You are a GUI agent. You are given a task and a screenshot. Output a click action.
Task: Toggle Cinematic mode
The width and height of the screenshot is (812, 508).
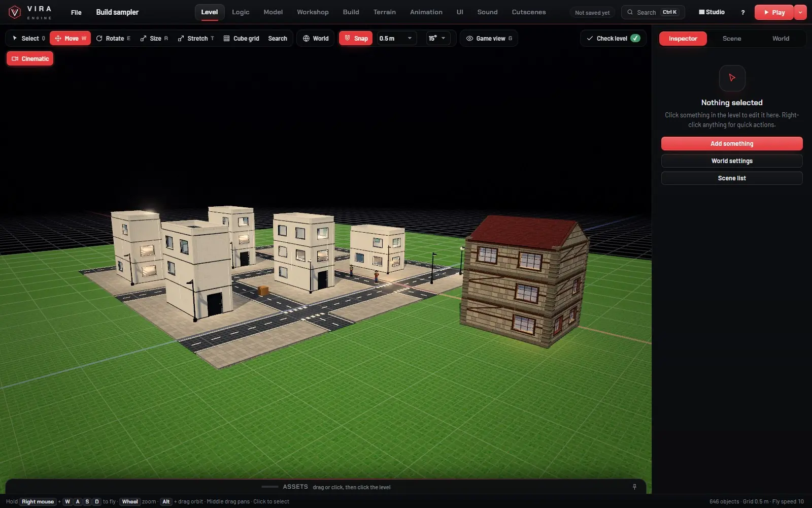pyautogui.click(x=30, y=58)
